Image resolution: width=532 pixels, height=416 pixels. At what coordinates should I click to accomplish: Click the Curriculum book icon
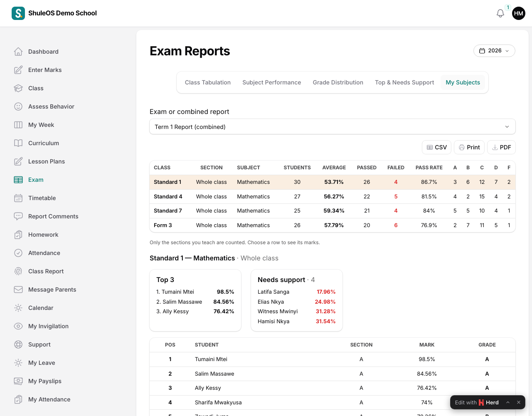pyautogui.click(x=18, y=143)
